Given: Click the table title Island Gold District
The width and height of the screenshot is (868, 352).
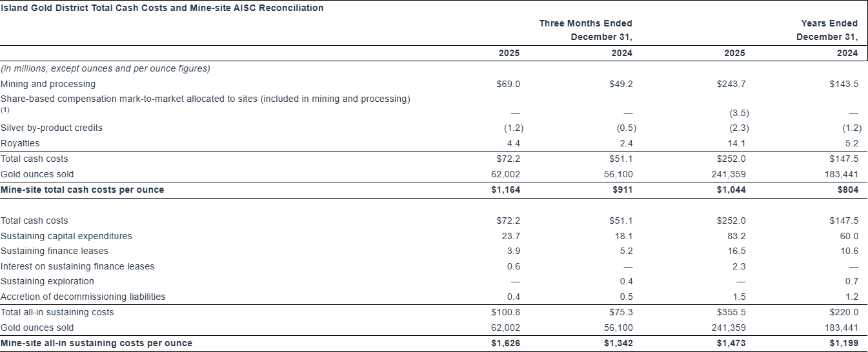Looking at the screenshot, I should (162, 8).
